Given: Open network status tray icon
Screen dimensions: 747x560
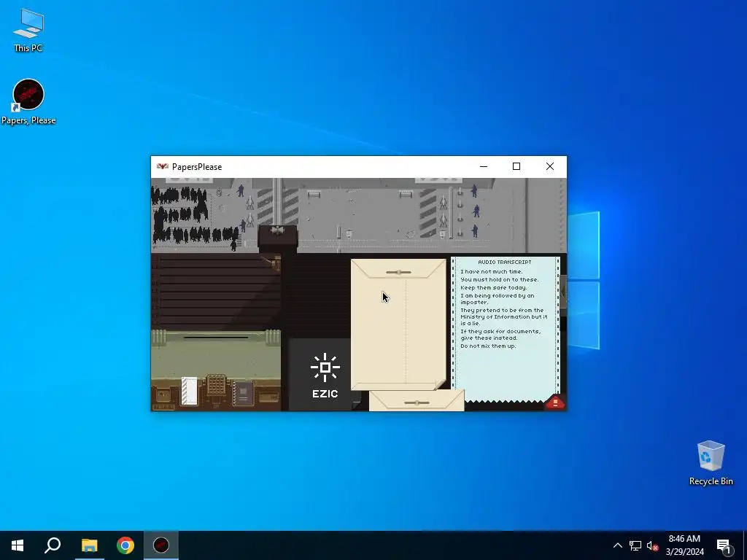Looking at the screenshot, I should pyautogui.click(x=635, y=545).
